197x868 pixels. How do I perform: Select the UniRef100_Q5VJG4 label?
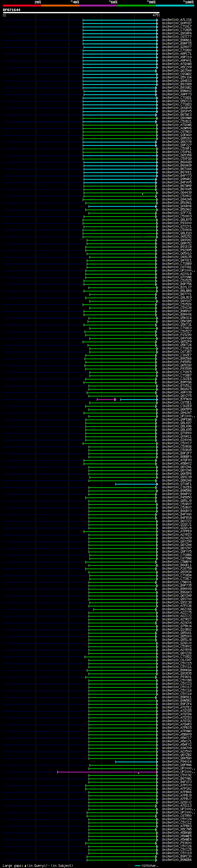pos(176,78)
